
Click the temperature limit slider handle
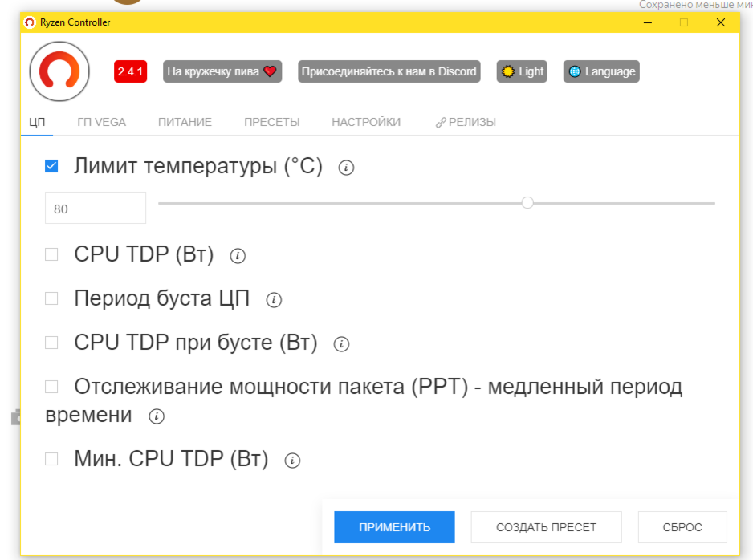pos(527,203)
